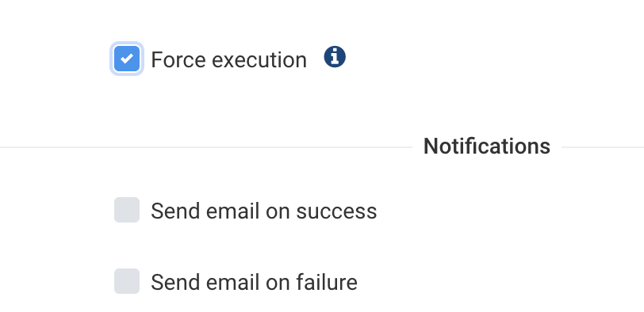This screenshot has width=644, height=312.
Task: Click the dark blue circled 'i' icon
Action: 335,57
